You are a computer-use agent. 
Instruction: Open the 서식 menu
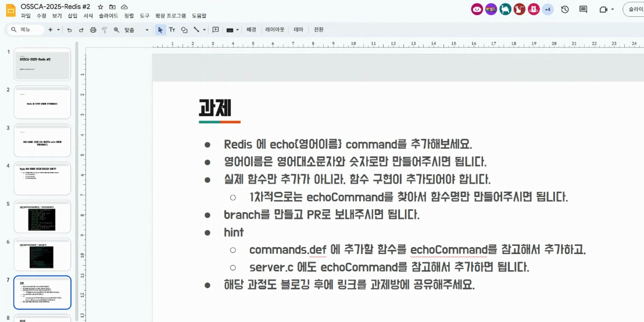point(88,16)
